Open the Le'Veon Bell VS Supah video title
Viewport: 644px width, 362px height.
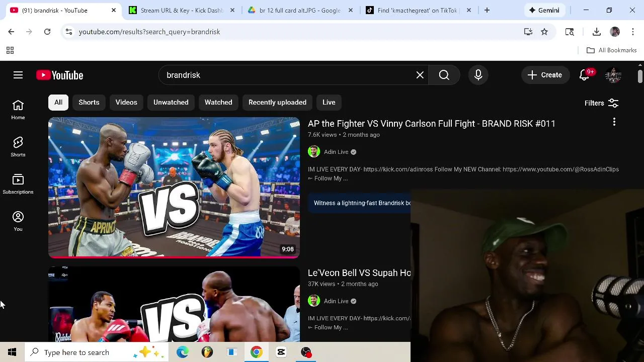click(359, 273)
